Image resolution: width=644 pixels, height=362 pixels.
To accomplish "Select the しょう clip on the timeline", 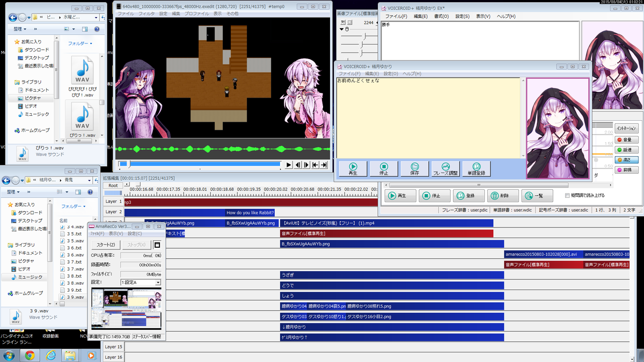I will coord(392,295).
